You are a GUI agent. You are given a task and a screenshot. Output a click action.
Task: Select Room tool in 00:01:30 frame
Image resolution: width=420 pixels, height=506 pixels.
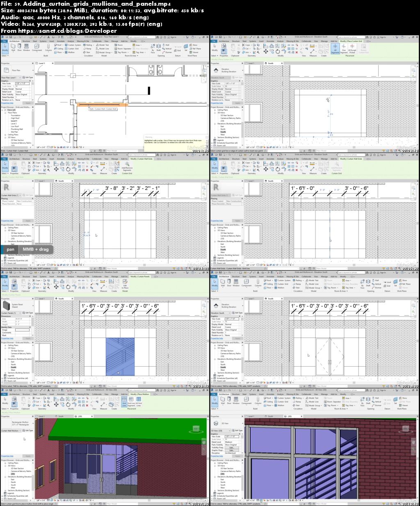pos(119,45)
